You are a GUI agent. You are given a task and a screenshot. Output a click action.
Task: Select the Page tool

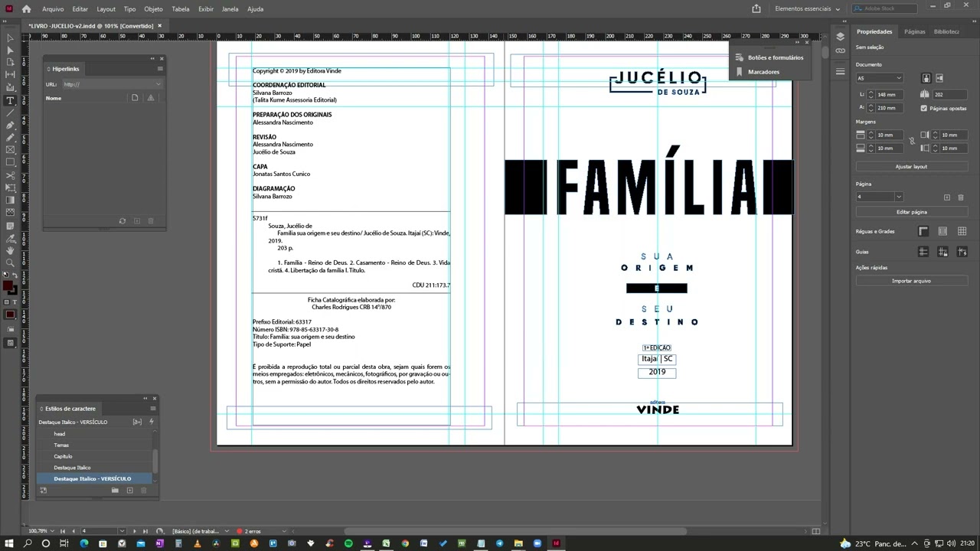click(10, 62)
